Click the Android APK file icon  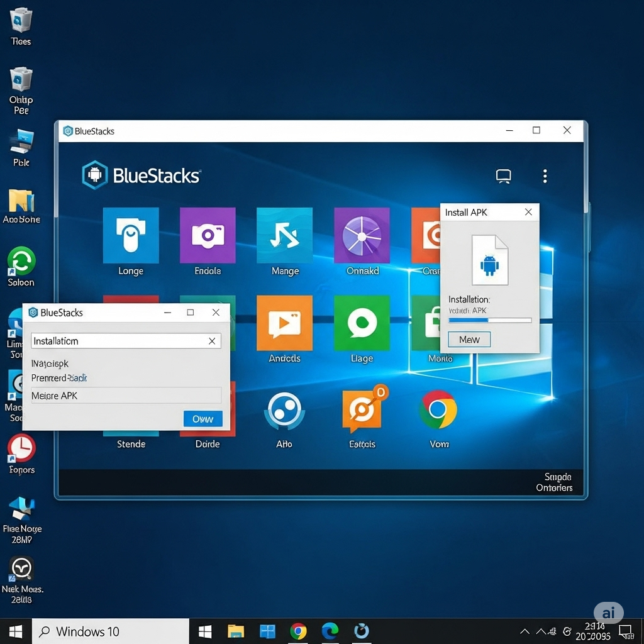(x=489, y=260)
